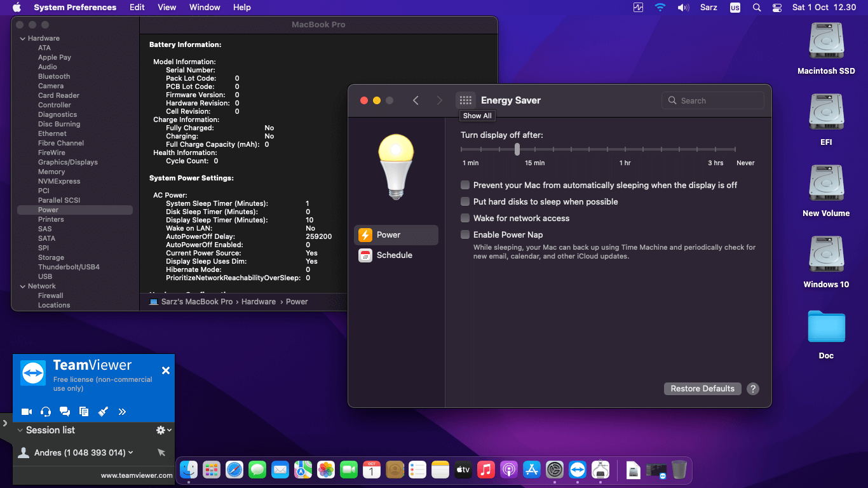Click the TeamViewer whiteboard brush icon
Screen dimensions: 868x488
pos(103,412)
